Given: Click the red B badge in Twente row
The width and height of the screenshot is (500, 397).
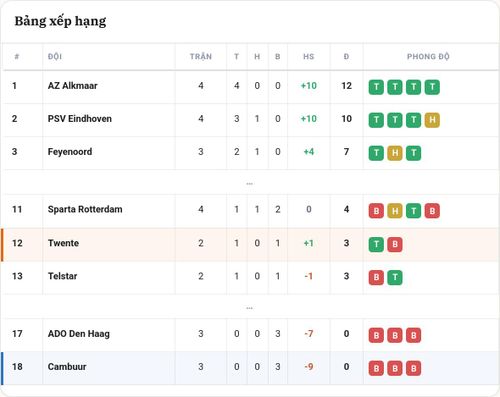Looking at the screenshot, I should [x=395, y=244].
